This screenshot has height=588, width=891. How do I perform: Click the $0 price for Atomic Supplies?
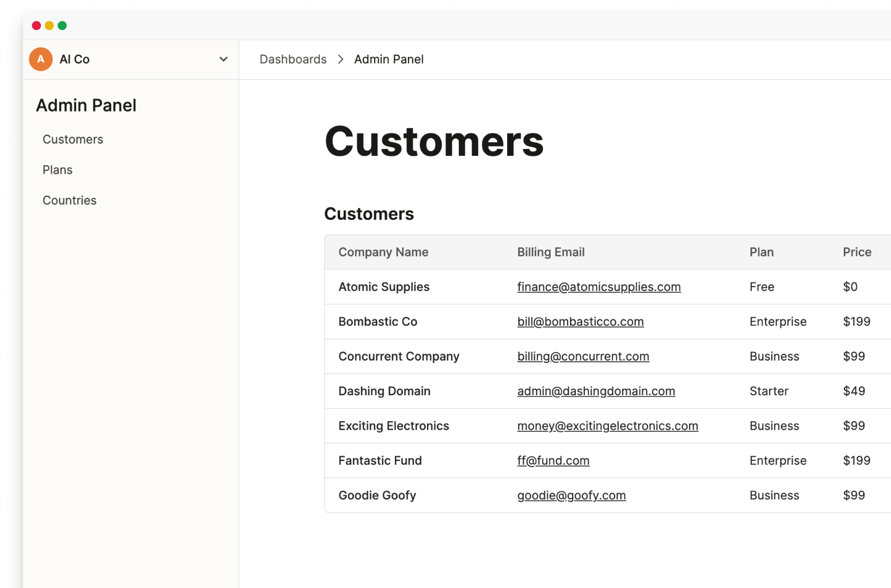pos(850,287)
